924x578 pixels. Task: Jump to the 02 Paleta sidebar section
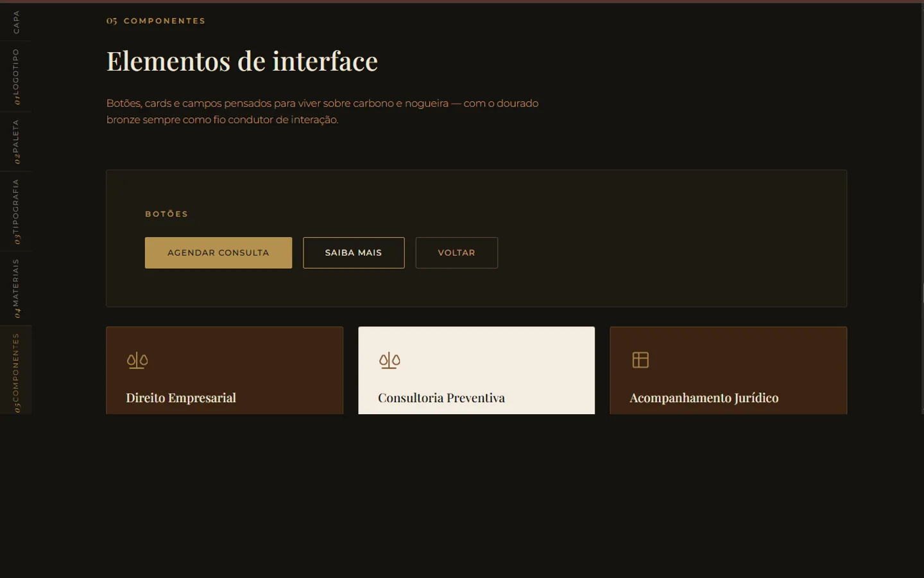(16, 142)
